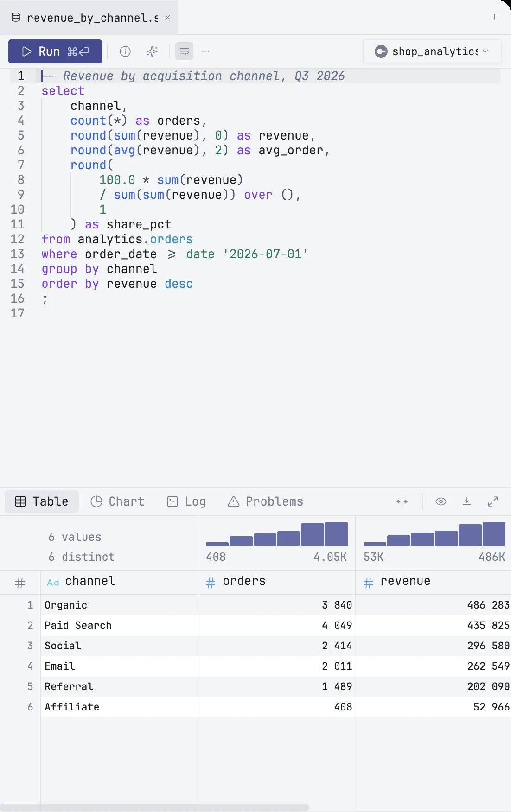511x812 pixels.
Task: Click orders value 3 840
Action: [x=277, y=605]
